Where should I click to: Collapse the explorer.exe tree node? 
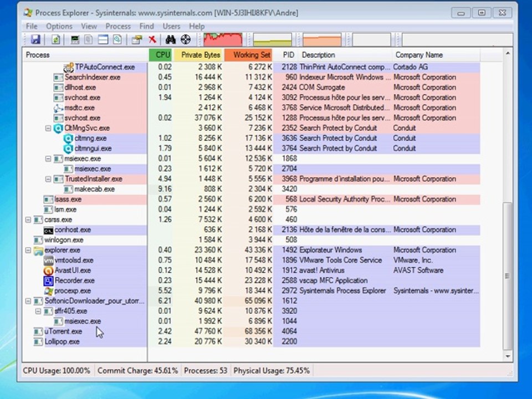[28, 250]
